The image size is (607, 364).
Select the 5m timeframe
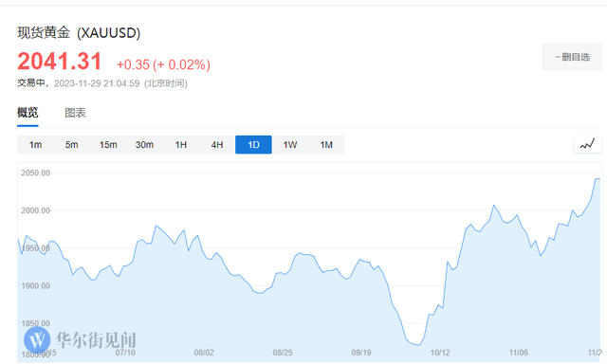(72, 145)
